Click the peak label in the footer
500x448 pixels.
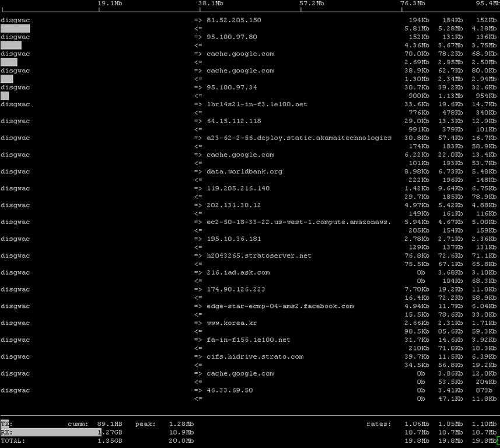(x=145, y=424)
